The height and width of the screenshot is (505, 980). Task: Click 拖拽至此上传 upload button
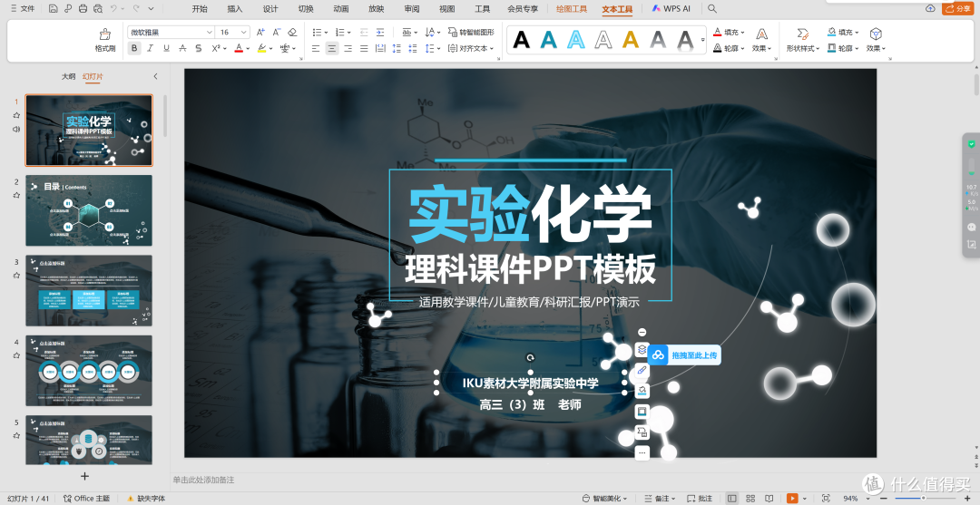[684, 355]
